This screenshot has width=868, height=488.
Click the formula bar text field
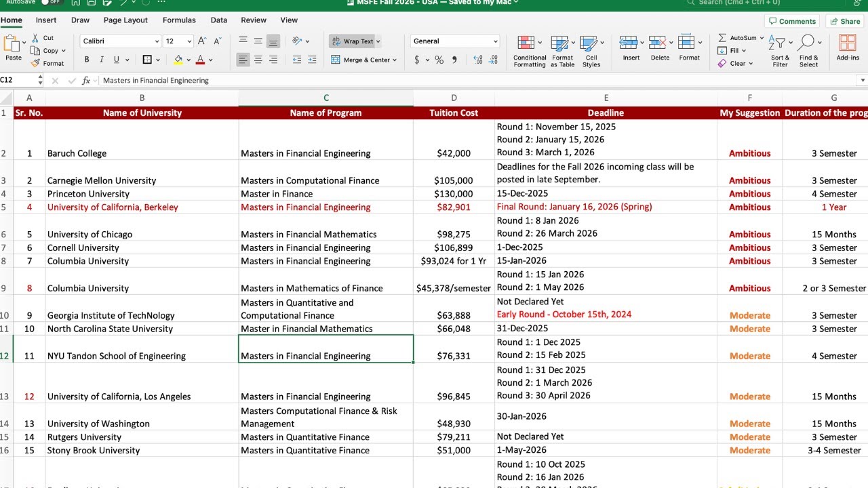478,81
